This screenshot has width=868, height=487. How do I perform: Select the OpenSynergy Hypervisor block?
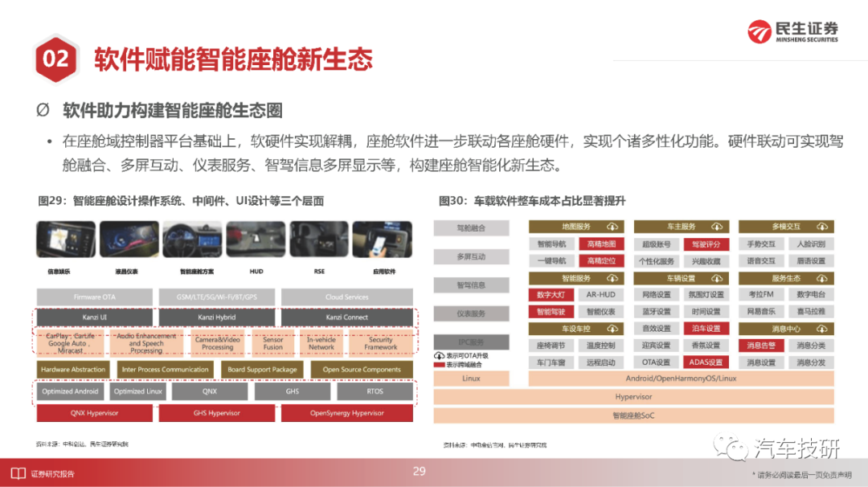(347, 413)
